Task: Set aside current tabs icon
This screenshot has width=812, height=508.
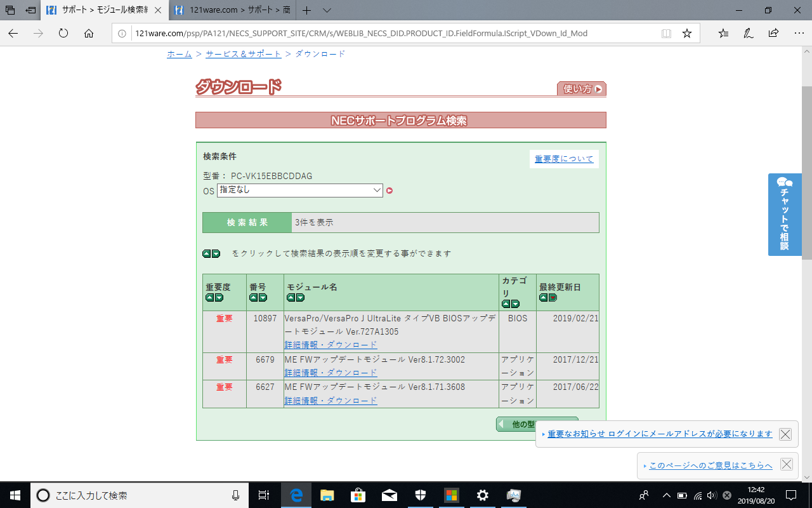Action: (30, 11)
